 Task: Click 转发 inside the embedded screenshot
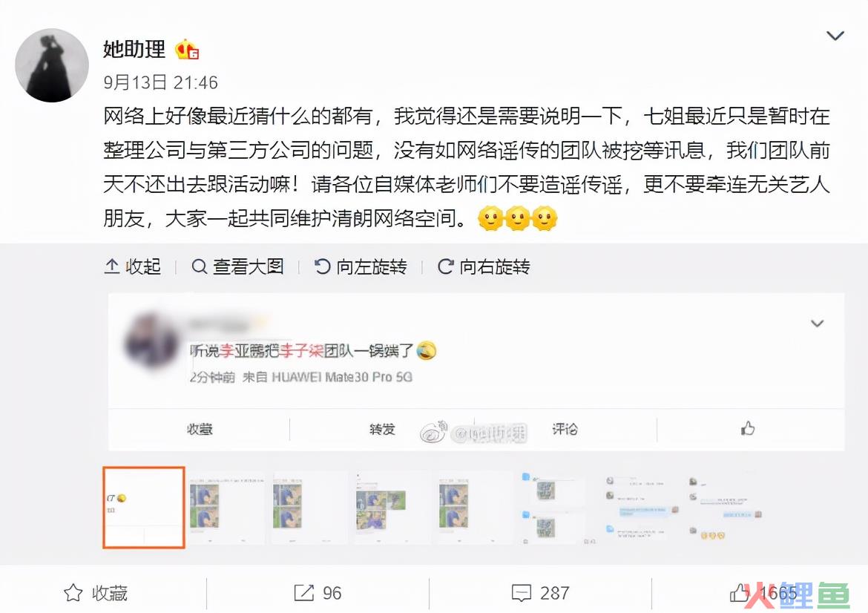(x=382, y=429)
